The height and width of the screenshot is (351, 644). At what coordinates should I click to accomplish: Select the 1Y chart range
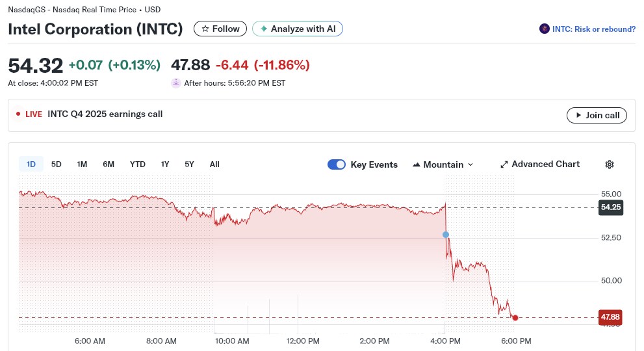point(165,164)
